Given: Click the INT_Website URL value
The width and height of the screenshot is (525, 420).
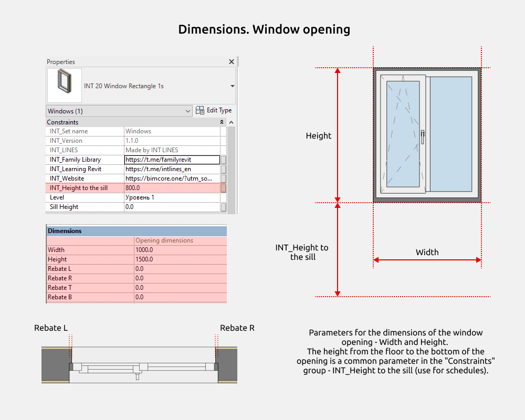Looking at the screenshot, I should [x=172, y=178].
